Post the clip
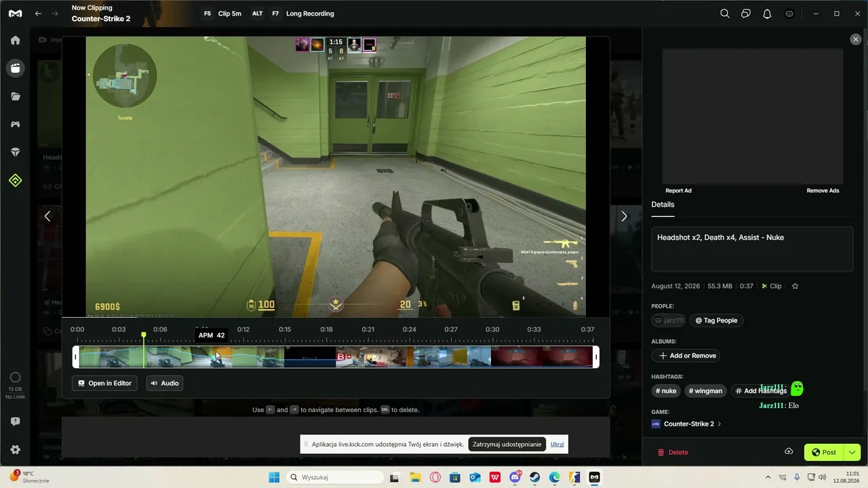868x488 pixels. [x=824, y=452]
